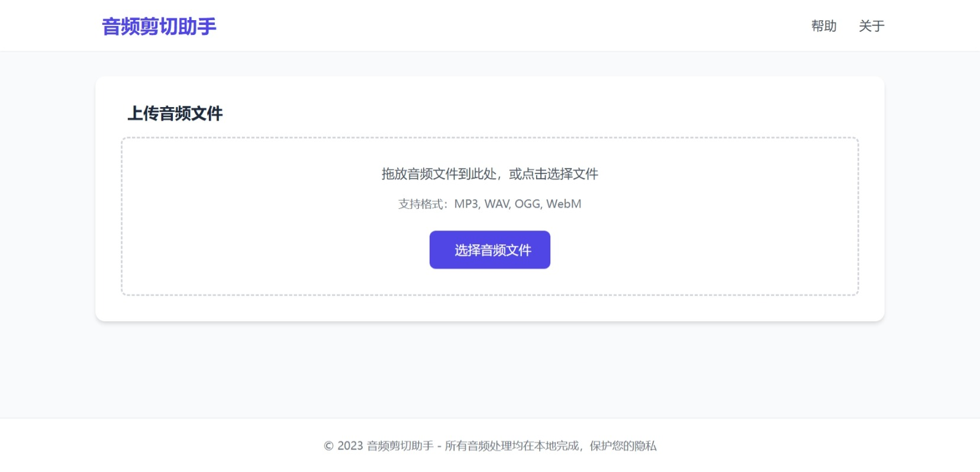This screenshot has width=980, height=472.
Task: Open the 帮助 navigation link
Action: (x=823, y=26)
